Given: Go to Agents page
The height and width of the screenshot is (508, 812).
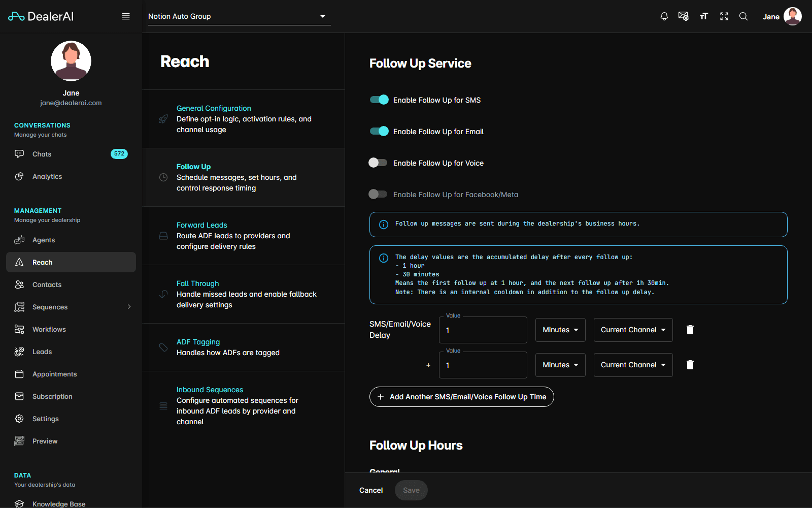Looking at the screenshot, I should pos(71,240).
